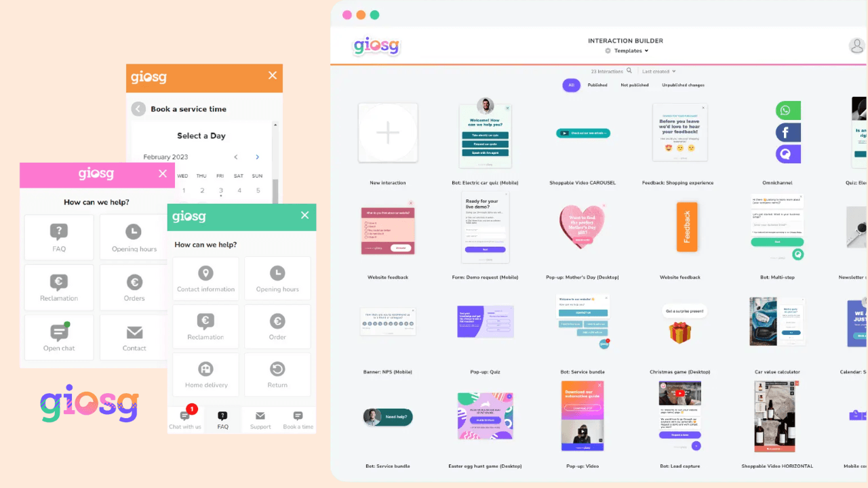The image size is (868, 488).
Task: Open the Form: Demo request (Mobile) thumbnail
Action: (x=485, y=226)
